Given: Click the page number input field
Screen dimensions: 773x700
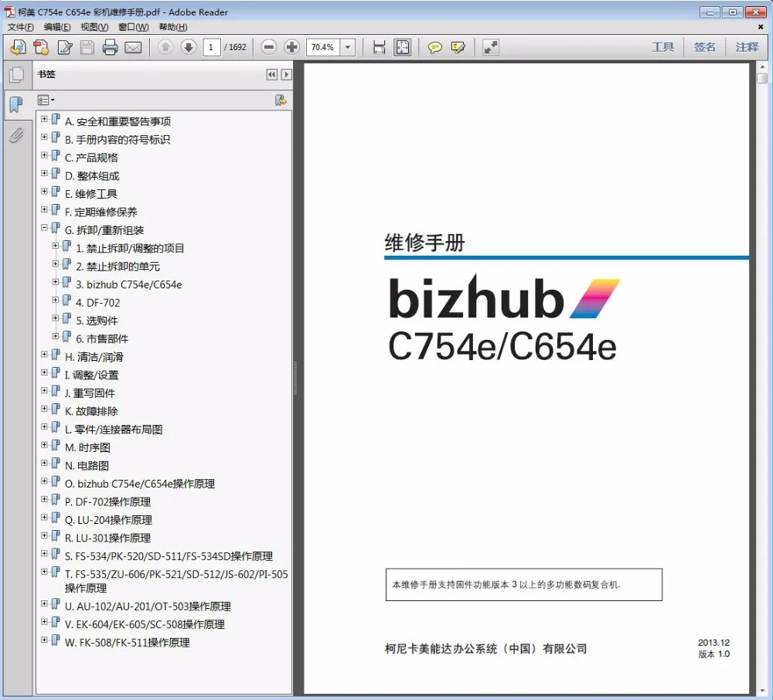Looking at the screenshot, I should coord(210,47).
